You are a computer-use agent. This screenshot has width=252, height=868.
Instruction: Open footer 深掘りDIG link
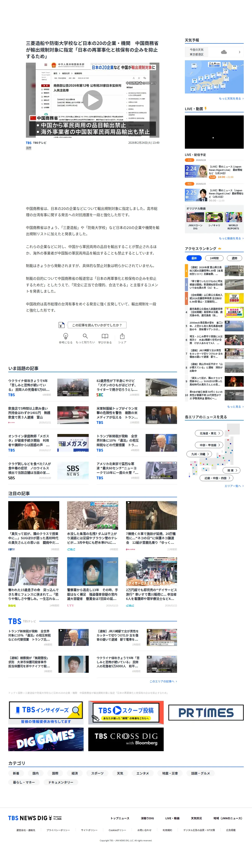pyautogui.click(x=147, y=818)
